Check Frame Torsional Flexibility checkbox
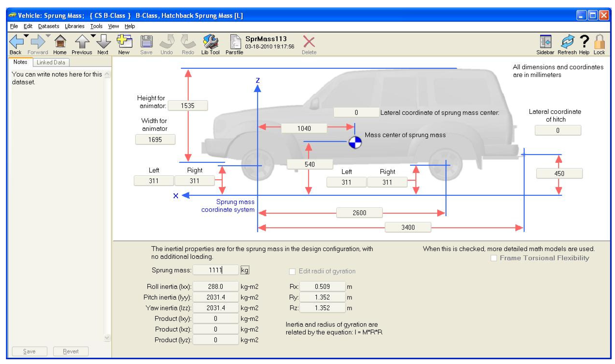The image size is (615, 364). coord(494,258)
